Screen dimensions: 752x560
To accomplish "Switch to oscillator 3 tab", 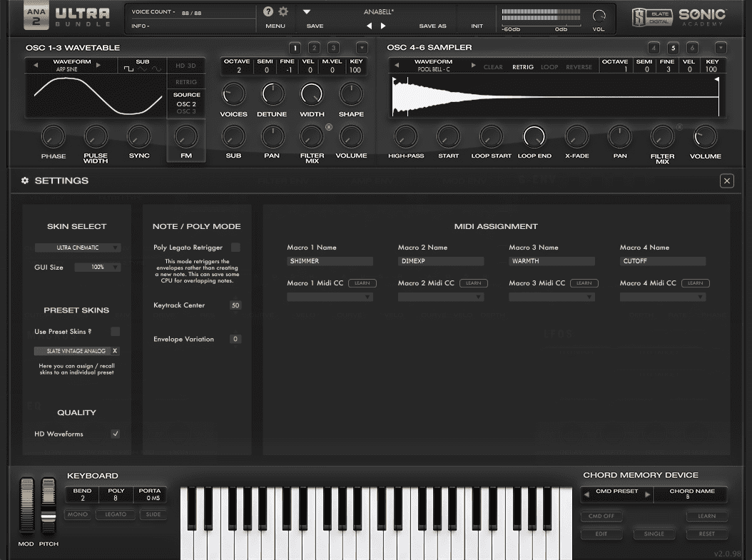I will 333,48.
